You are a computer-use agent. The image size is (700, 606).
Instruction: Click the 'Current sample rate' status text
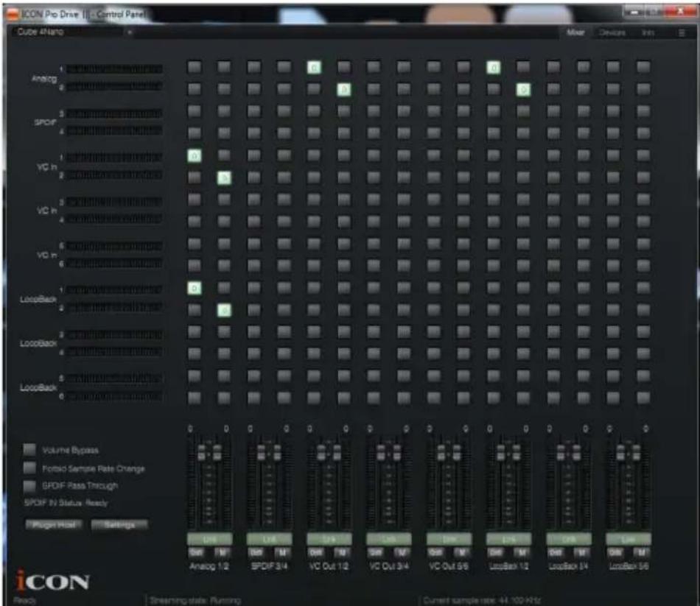[x=482, y=600]
